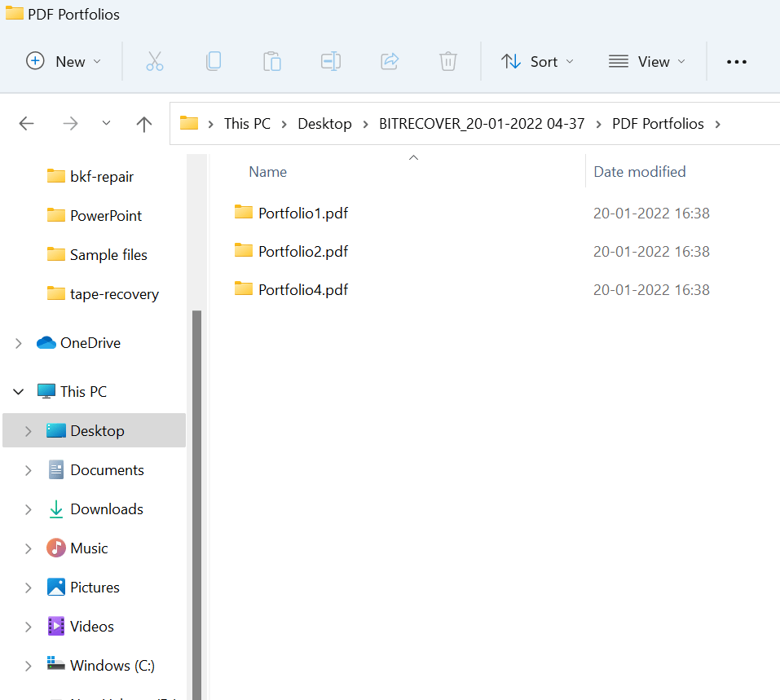Open the View layout menu
780x700 pixels.
click(647, 61)
